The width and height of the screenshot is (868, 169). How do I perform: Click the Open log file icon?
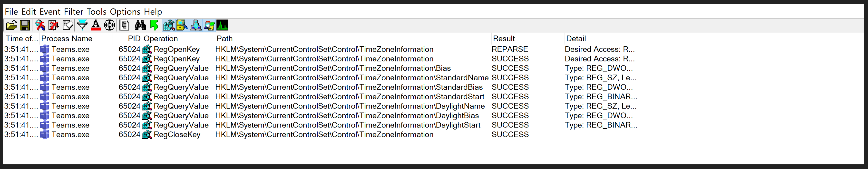pos(11,25)
